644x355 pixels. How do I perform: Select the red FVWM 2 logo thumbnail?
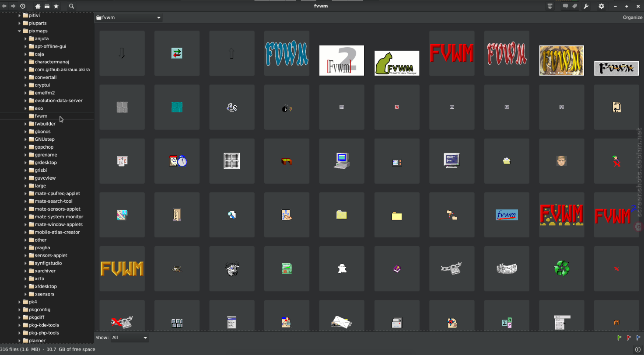[616, 215]
